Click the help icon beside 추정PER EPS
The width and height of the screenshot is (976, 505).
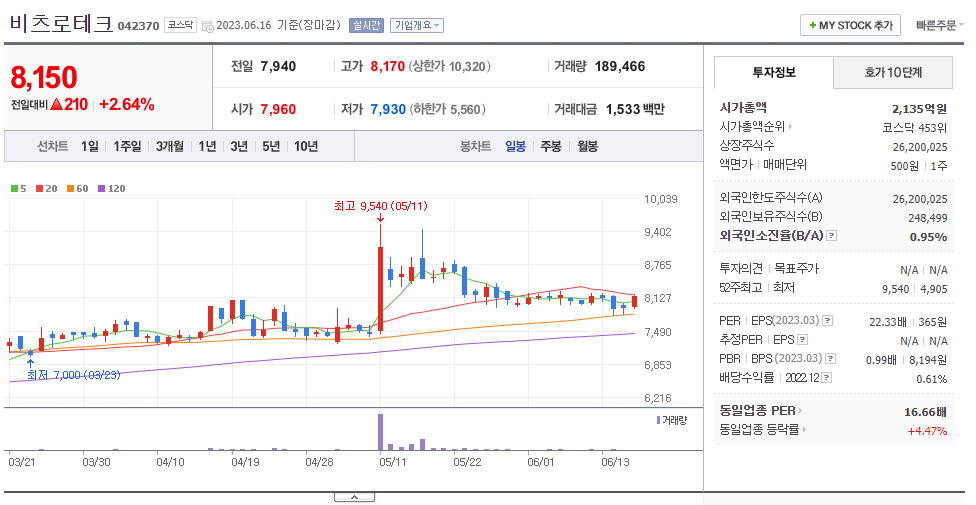pos(802,340)
